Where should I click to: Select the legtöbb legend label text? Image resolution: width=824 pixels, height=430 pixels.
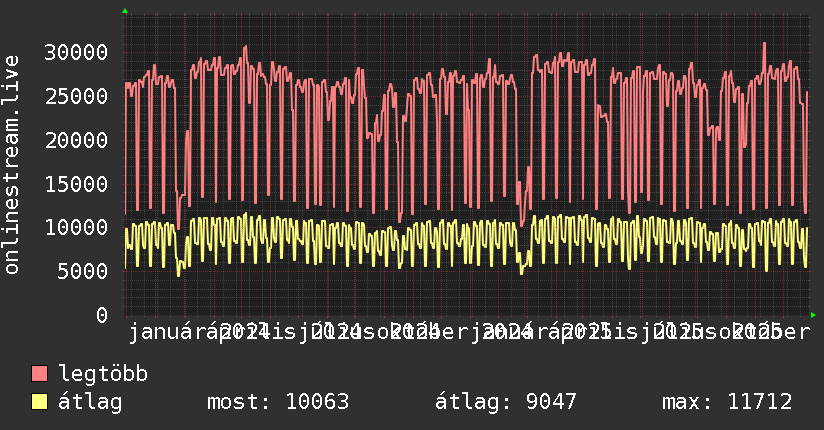coord(104,375)
